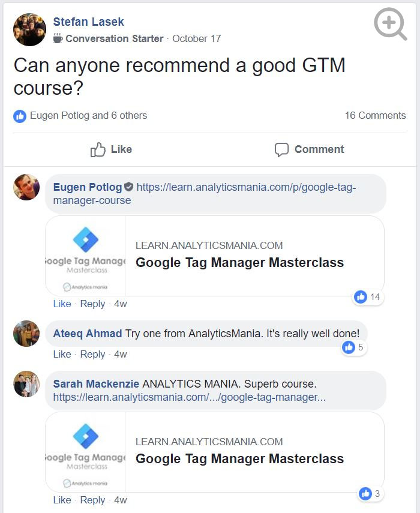The image size is (420, 513).
Task: View who liked: Eugen Potlog and 6 others
Action: (88, 115)
